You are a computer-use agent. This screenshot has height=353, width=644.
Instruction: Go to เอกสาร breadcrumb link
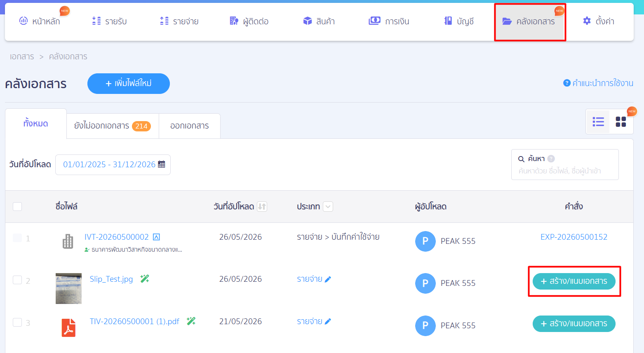pyautogui.click(x=22, y=56)
